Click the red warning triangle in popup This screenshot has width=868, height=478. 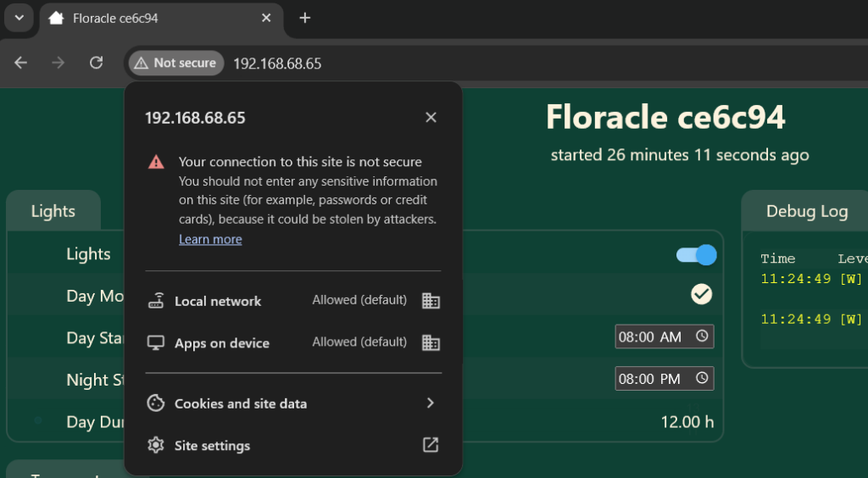156,162
